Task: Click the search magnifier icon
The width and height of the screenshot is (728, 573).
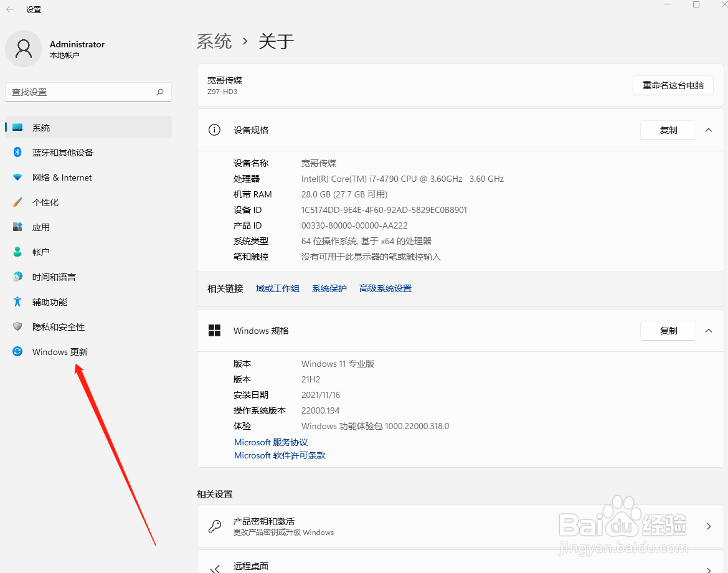Action: click(160, 92)
